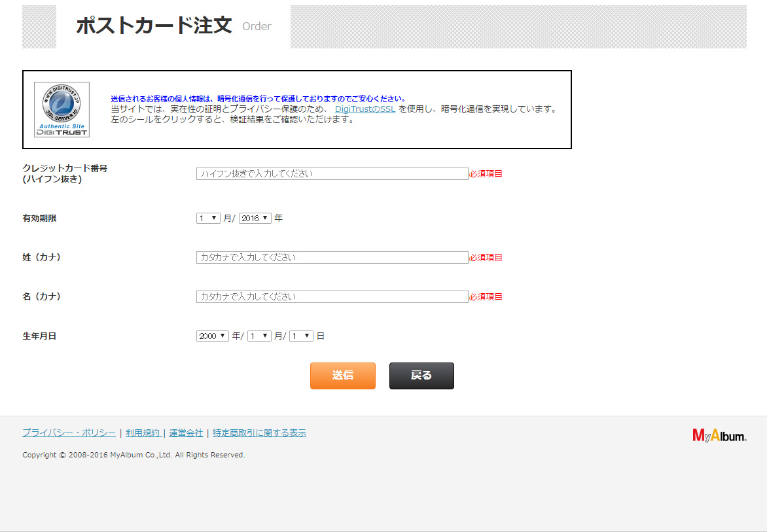Image resolution: width=767 pixels, height=532 pixels.
Task: Click the ポストカード注文 page heading
Action: click(154, 26)
